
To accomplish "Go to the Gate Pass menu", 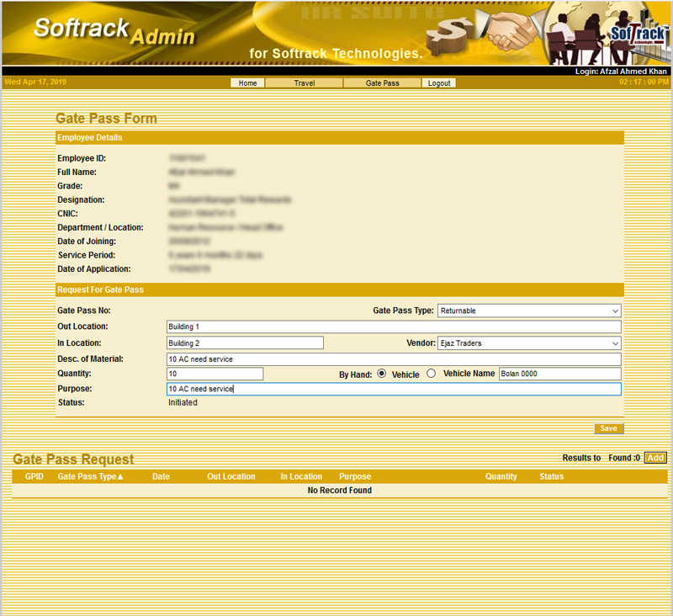I will click(x=382, y=83).
